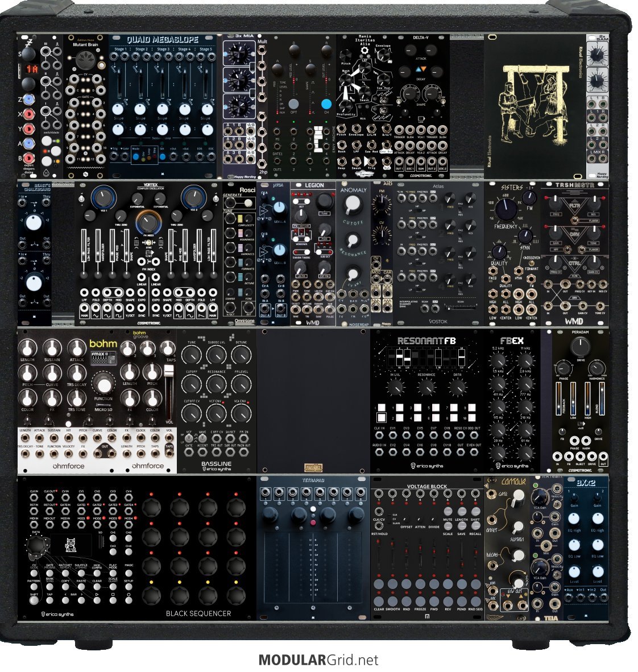Click the Trig input jack on Quaid Megaslope
Screen dimensions: 638x672
click(x=114, y=156)
